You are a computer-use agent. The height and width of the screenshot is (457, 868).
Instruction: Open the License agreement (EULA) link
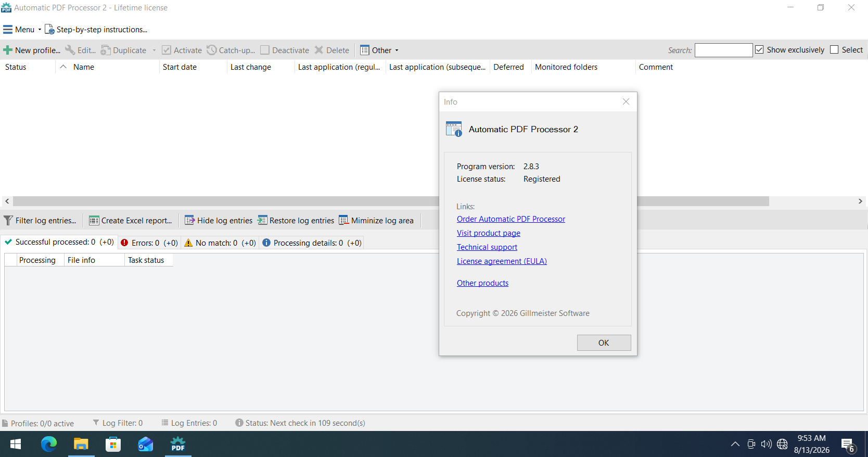tap(502, 261)
